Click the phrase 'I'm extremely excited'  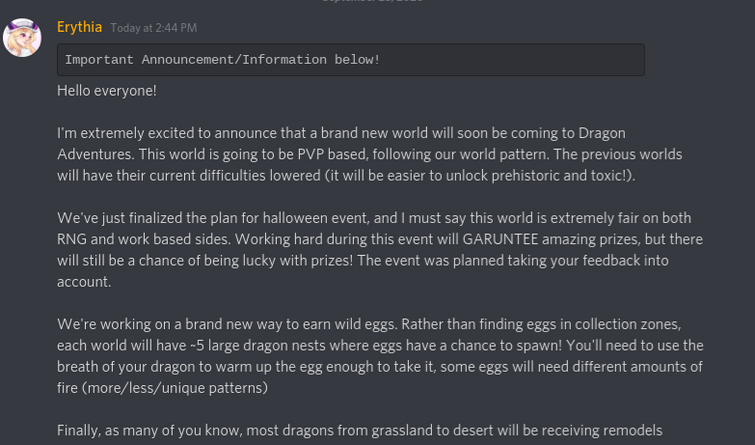(129, 133)
